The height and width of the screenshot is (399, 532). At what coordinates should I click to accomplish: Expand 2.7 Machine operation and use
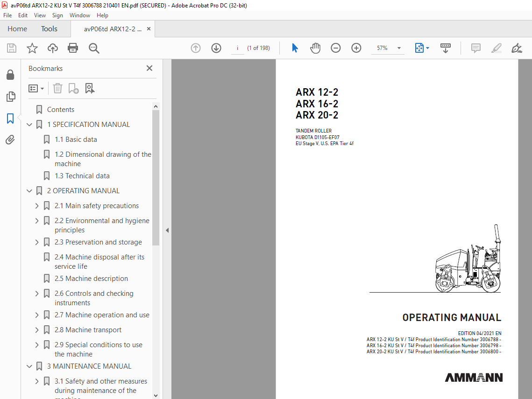37,315
